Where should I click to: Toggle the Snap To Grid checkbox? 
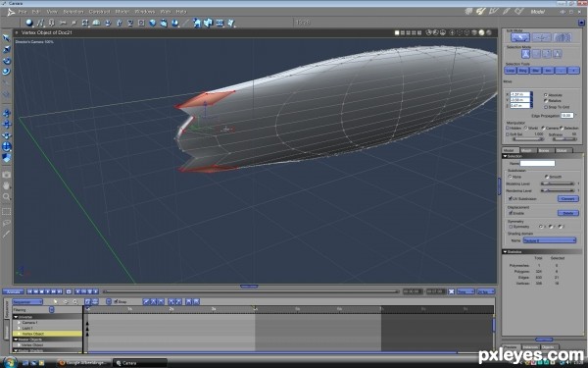click(x=546, y=107)
